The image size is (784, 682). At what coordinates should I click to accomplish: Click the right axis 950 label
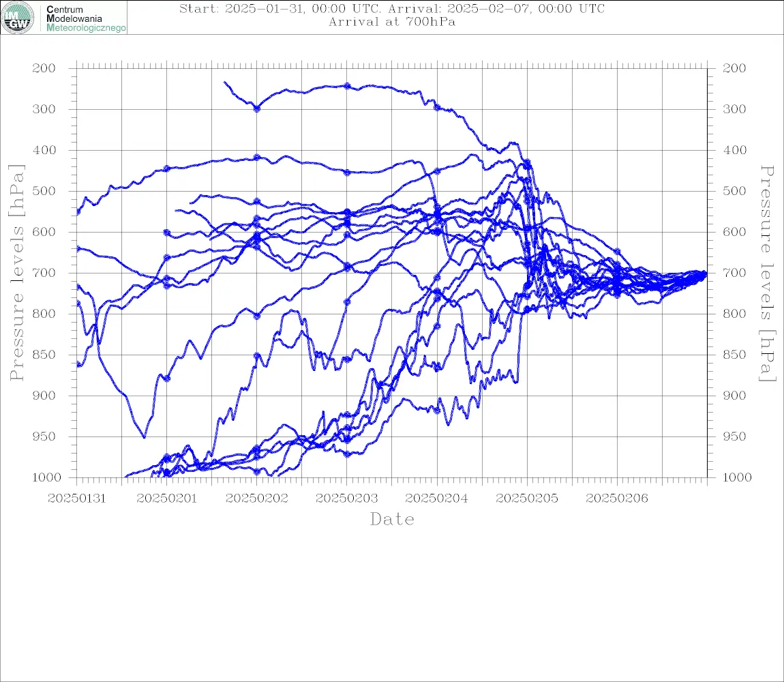[x=734, y=436]
